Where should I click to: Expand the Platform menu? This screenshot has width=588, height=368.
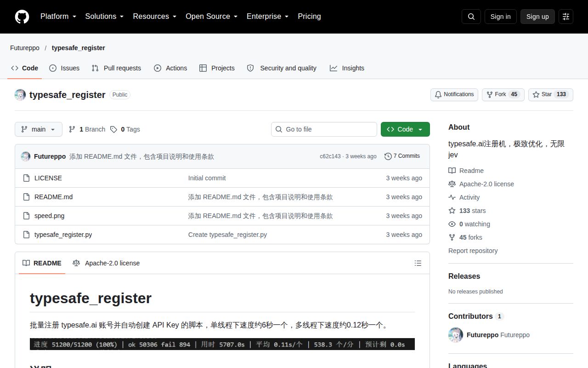coord(58,17)
